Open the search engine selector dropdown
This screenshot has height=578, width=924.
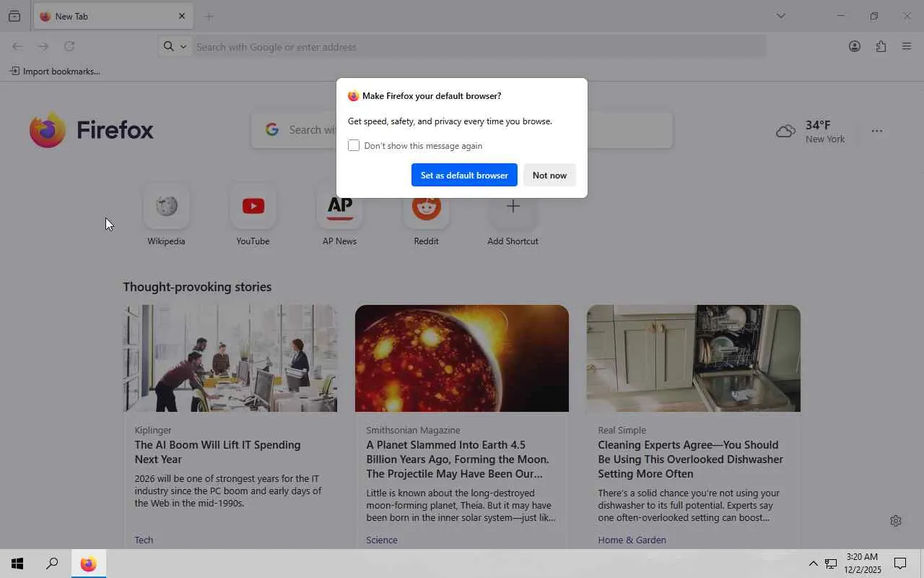pos(175,46)
